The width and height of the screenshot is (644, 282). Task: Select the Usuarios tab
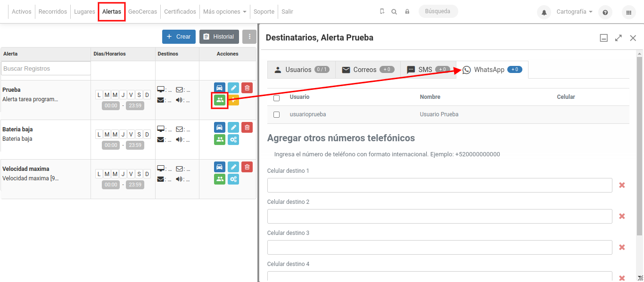[x=301, y=70]
